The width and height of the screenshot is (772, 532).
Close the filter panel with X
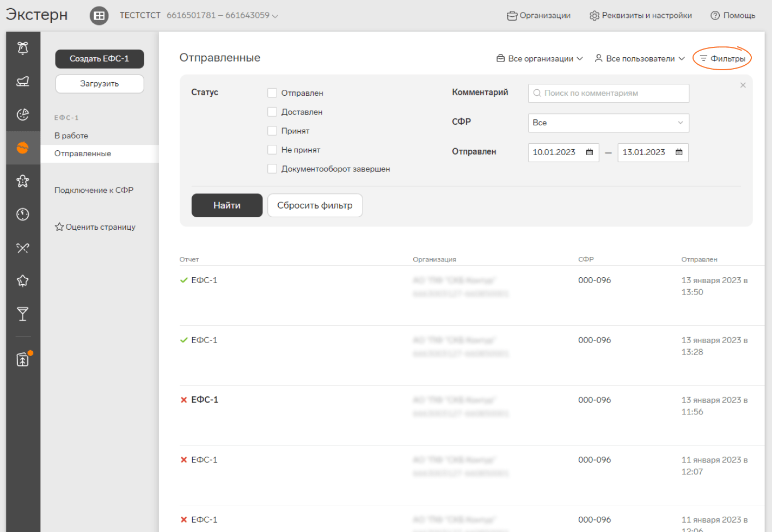pos(743,85)
